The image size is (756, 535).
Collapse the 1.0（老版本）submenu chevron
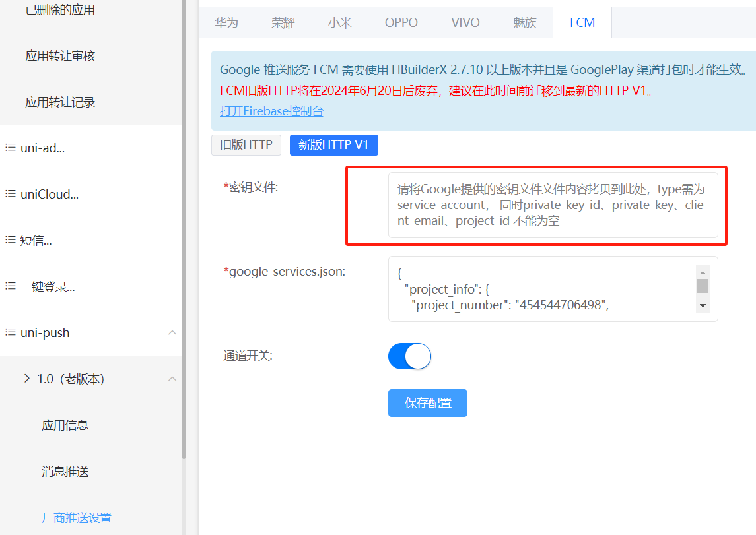point(172,379)
